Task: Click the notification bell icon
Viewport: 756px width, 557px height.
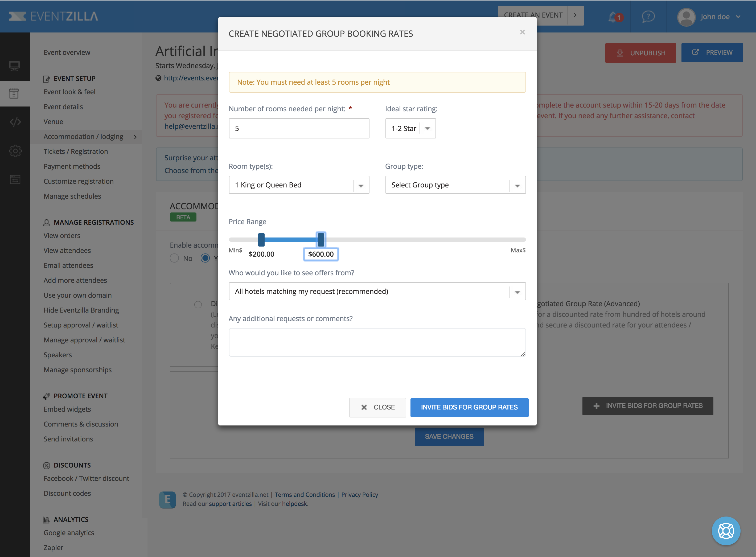Action: 613,17
